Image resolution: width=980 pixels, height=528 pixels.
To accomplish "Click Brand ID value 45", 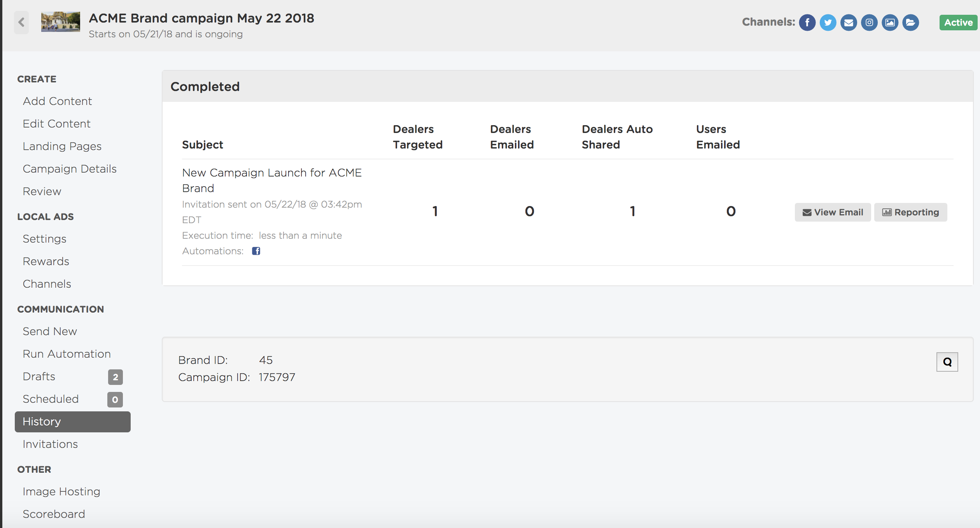I will pos(266,360).
